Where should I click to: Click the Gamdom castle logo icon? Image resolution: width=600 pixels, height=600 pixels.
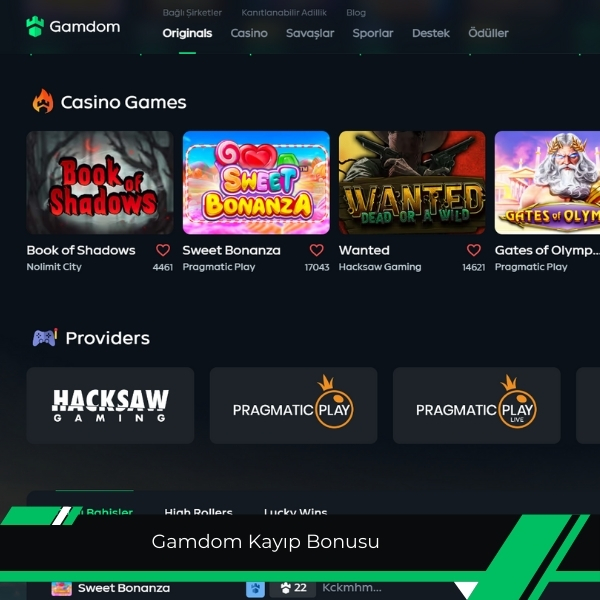click(x=35, y=27)
